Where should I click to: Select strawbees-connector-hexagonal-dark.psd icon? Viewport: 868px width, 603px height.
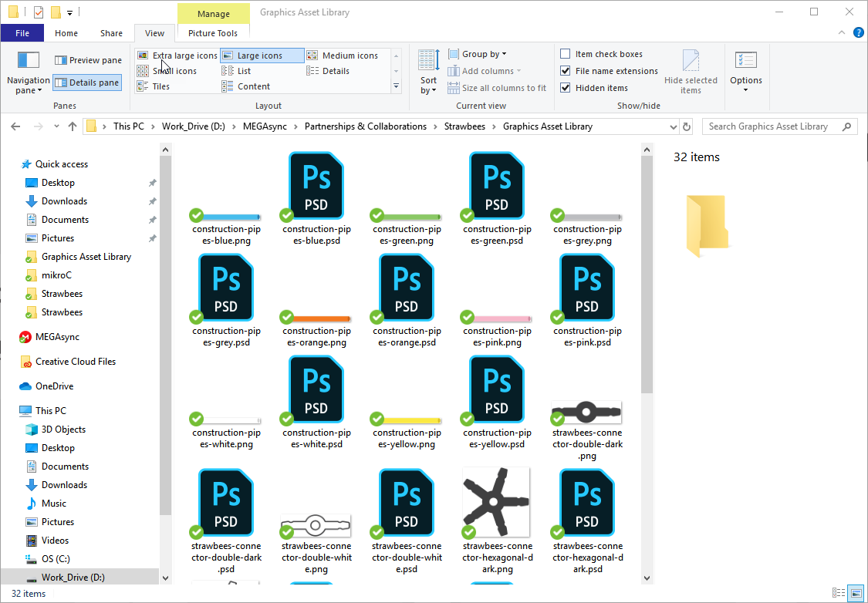point(587,503)
